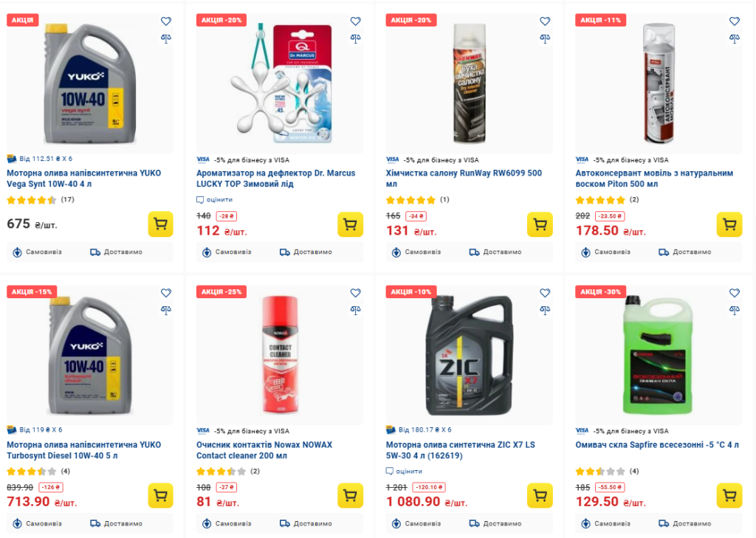
Task: Open Хімчистка салону RunWay RW6099 product link
Action: click(x=464, y=179)
